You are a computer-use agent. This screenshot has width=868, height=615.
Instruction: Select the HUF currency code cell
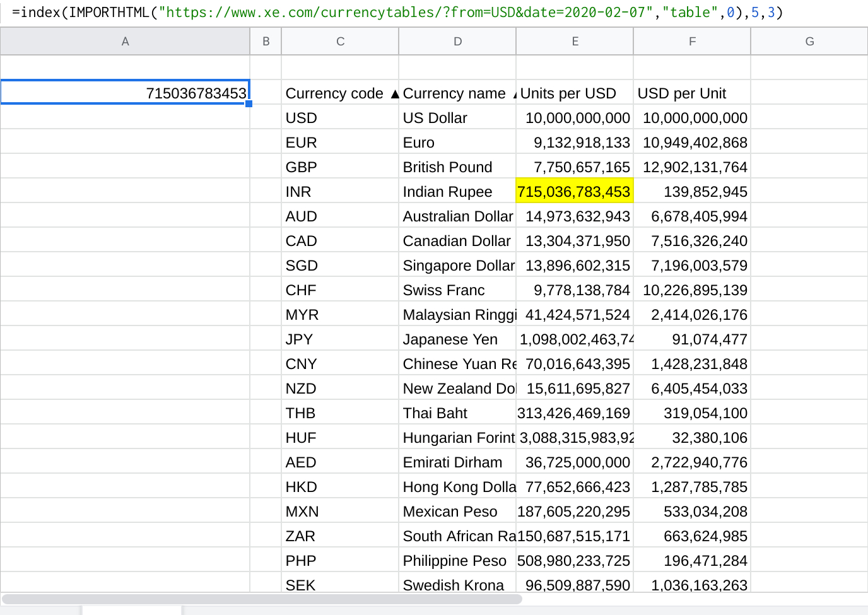tap(340, 436)
